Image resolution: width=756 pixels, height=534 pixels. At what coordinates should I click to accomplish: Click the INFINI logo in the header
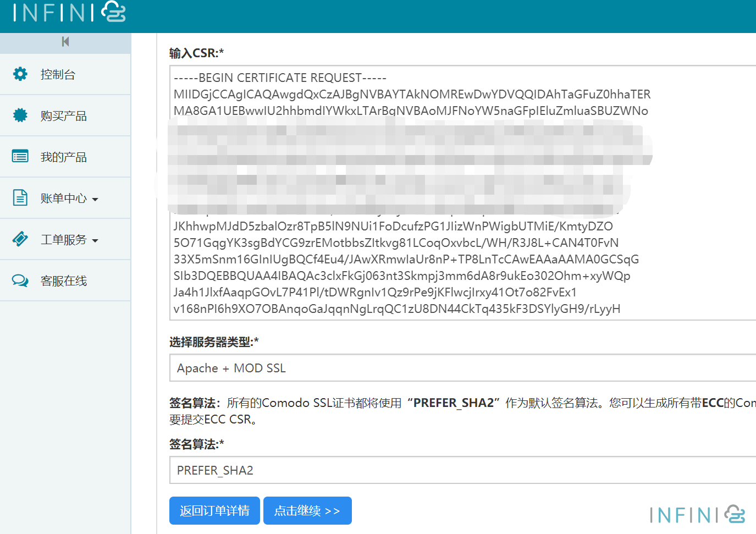click(69, 12)
